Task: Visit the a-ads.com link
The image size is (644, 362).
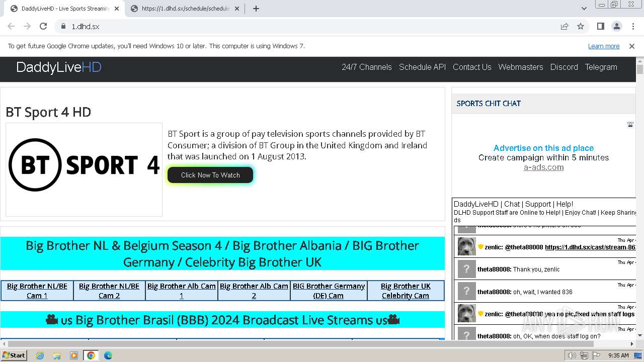Action: tap(543, 167)
